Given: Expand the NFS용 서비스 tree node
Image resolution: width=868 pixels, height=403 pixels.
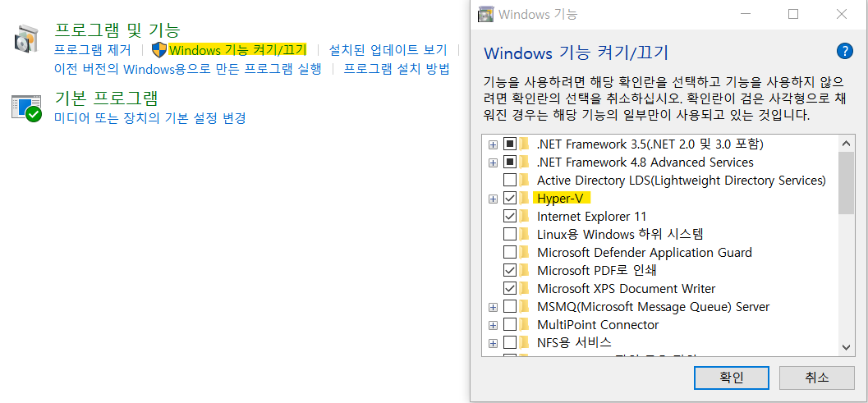Looking at the screenshot, I should (x=493, y=343).
